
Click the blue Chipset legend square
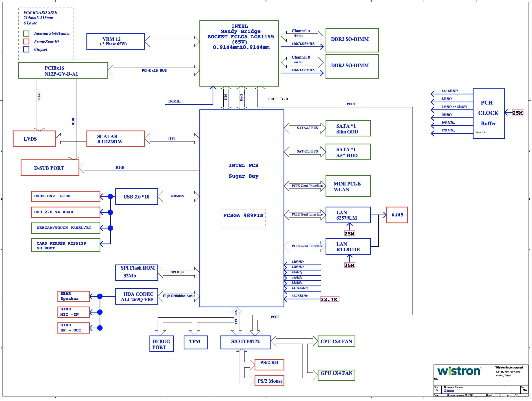pos(26,49)
